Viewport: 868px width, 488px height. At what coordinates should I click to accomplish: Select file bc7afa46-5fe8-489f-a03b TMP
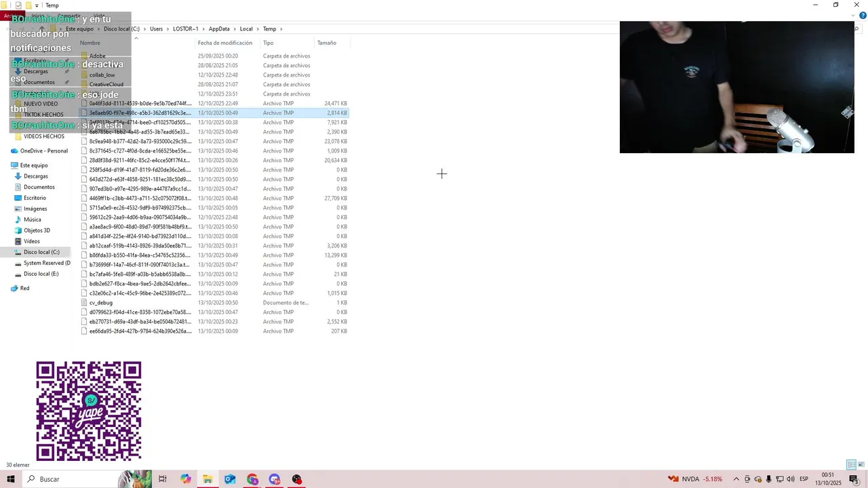point(140,274)
